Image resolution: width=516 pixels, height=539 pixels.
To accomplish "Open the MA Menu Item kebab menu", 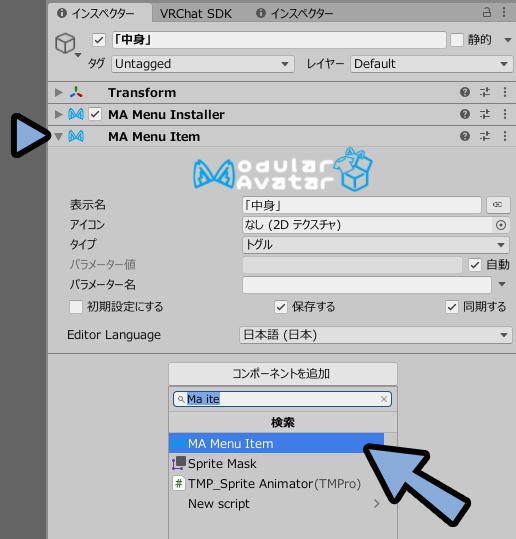I will tap(505, 136).
